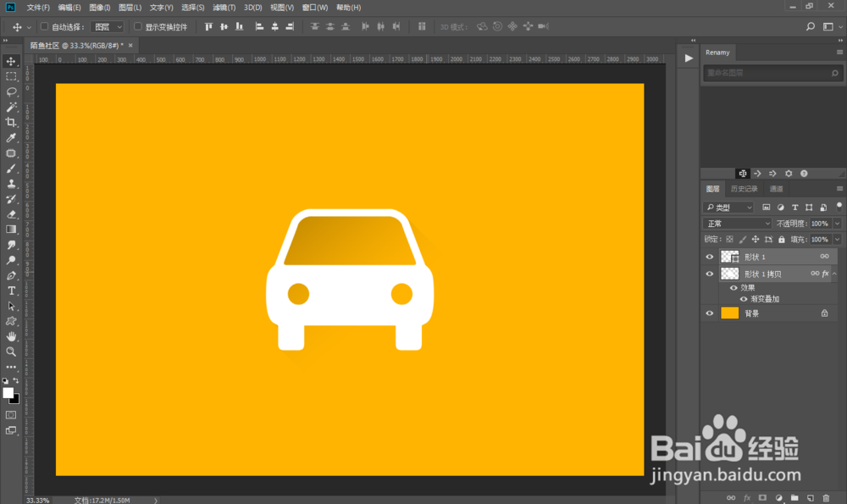Image resolution: width=847 pixels, height=504 pixels.
Task: Select the Magic Wand tool
Action: 11,107
